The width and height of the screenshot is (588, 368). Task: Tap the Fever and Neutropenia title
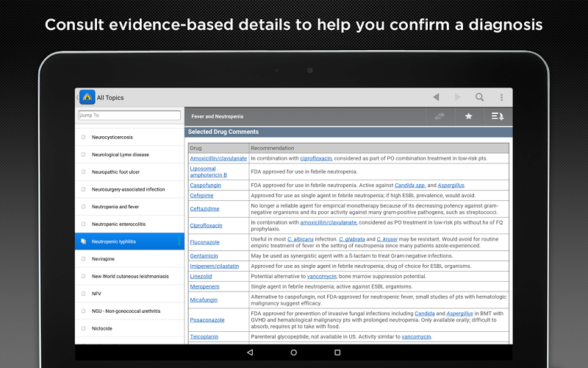coord(217,116)
